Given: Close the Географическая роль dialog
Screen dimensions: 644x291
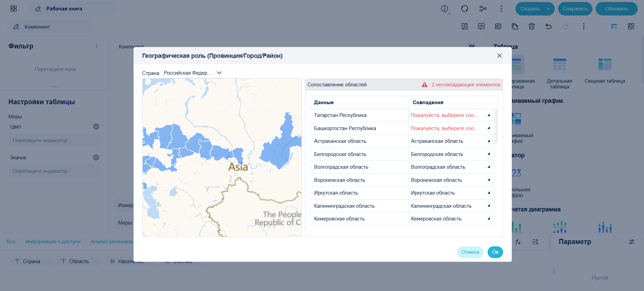Looking at the screenshot, I should pos(499,56).
